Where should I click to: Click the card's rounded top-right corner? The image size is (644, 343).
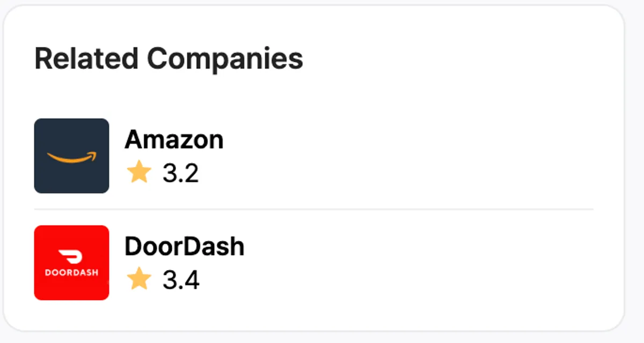pos(617,14)
